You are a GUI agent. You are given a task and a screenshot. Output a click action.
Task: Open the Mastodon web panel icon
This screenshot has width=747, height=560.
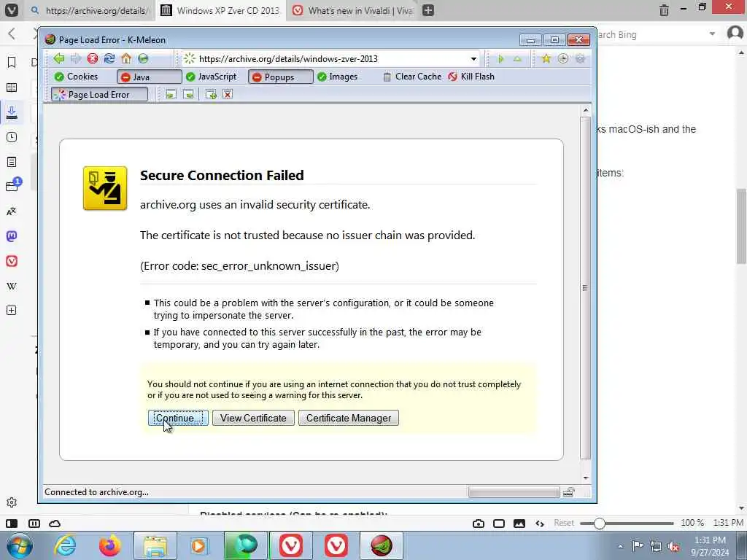coord(12,236)
